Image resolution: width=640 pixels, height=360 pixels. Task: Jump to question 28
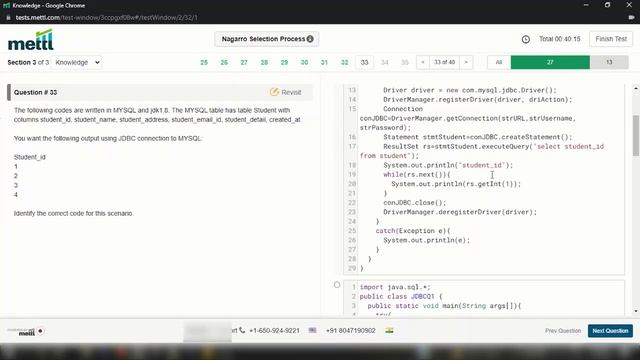264,62
